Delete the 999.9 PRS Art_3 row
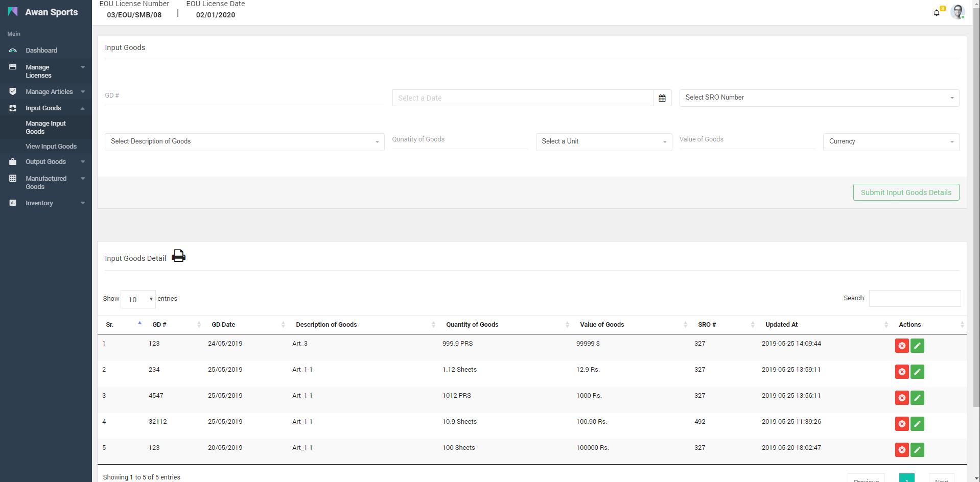 (902, 346)
